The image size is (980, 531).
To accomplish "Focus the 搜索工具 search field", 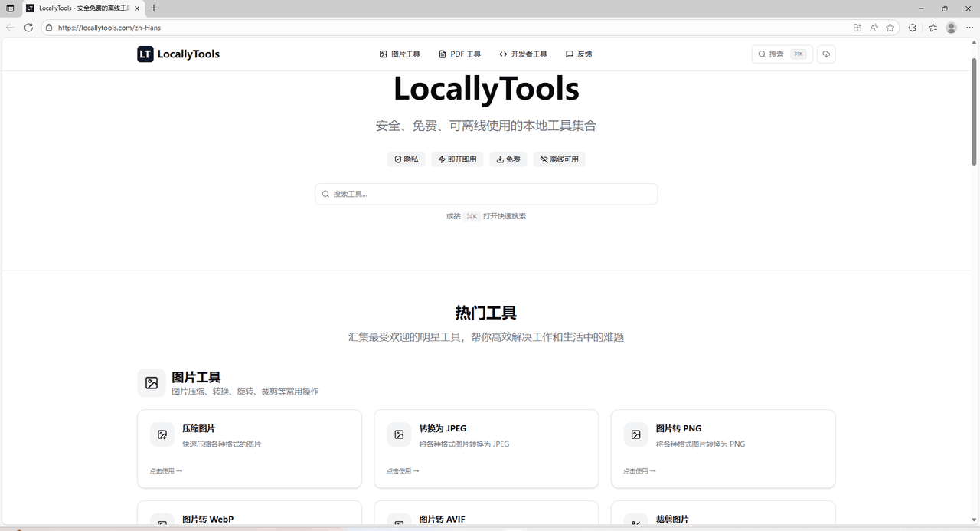I will [x=486, y=194].
